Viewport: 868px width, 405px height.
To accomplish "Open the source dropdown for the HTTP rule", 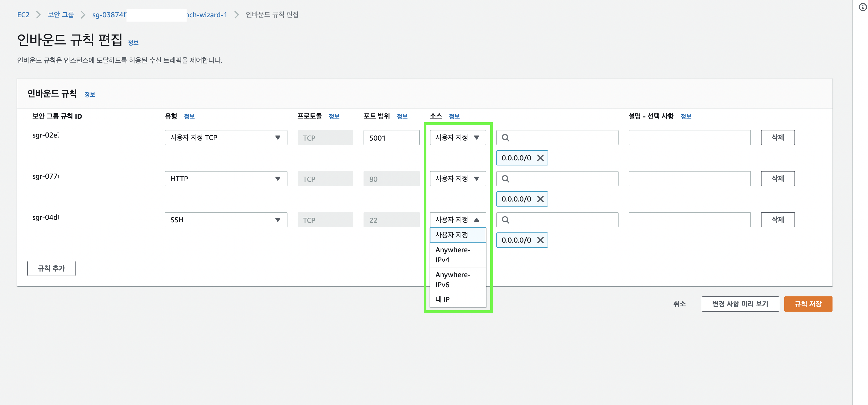I will [x=458, y=179].
